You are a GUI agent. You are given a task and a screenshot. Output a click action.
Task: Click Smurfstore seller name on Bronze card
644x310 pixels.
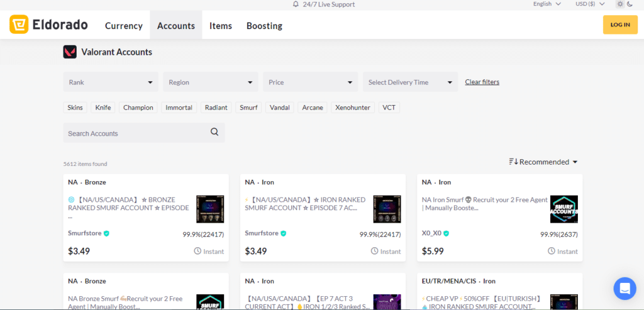click(x=85, y=233)
